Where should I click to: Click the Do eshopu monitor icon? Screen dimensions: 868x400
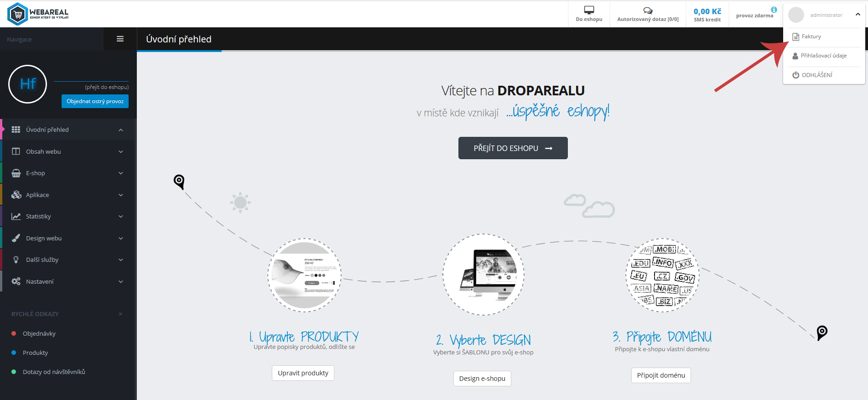point(589,10)
